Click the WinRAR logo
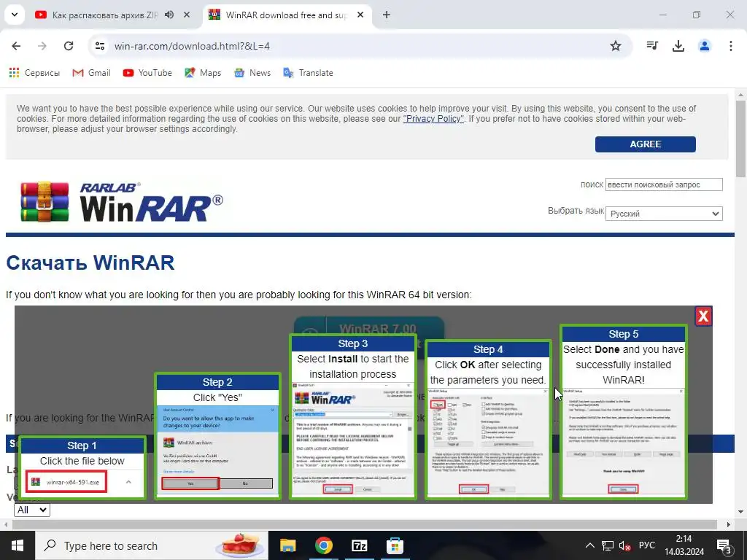Viewport: 747px width, 560px height. click(122, 202)
